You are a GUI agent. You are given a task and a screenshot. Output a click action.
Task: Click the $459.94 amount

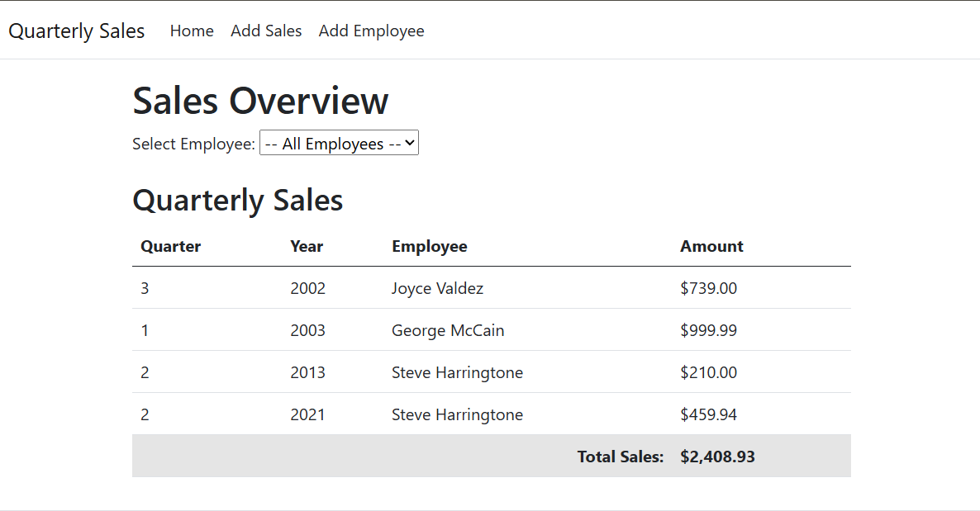pos(708,414)
